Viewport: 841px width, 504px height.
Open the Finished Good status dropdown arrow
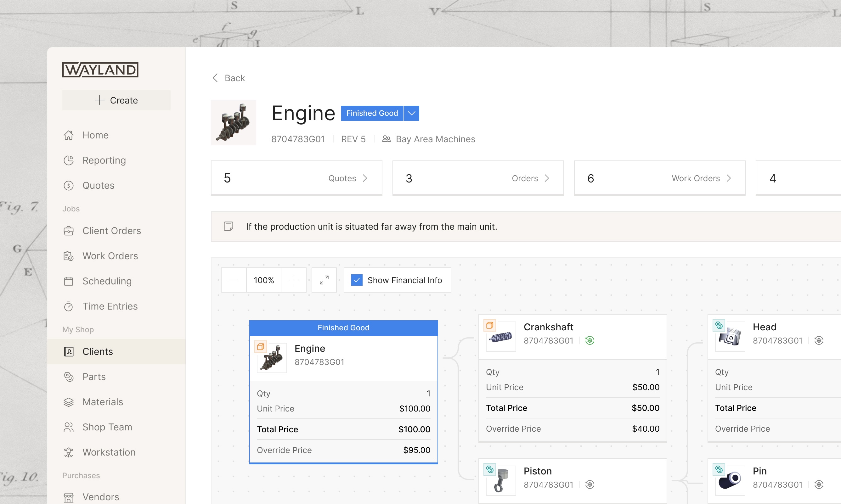click(x=411, y=113)
